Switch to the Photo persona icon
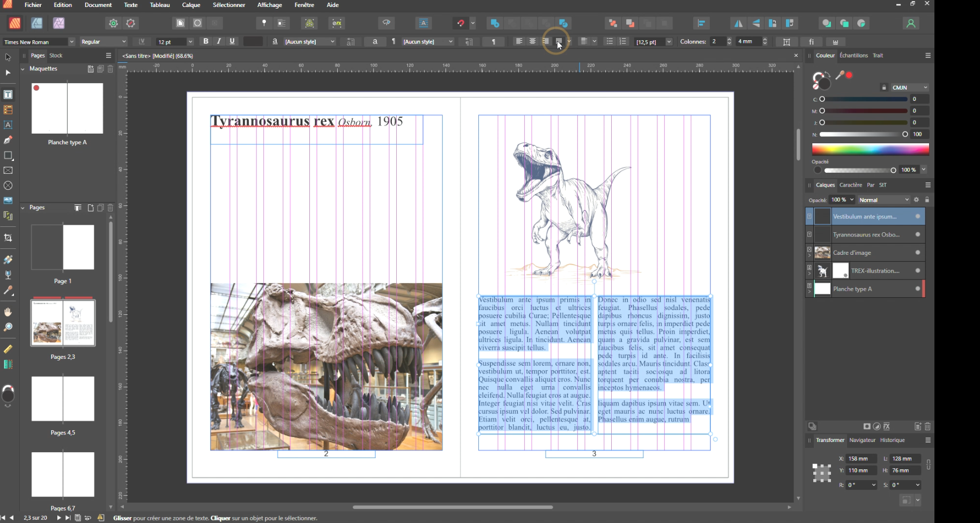 [x=58, y=23]
